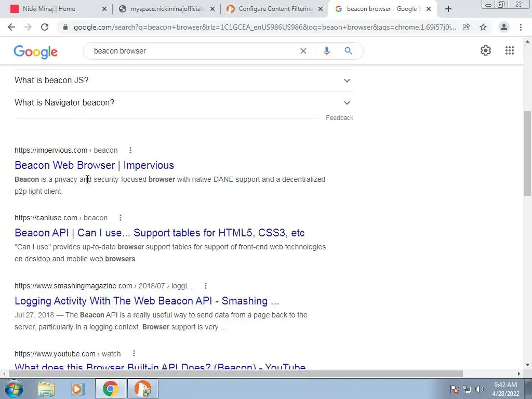Click the https://impervious.com › beacon breadcrumb

pyautogui.click(x=66, y=150)
